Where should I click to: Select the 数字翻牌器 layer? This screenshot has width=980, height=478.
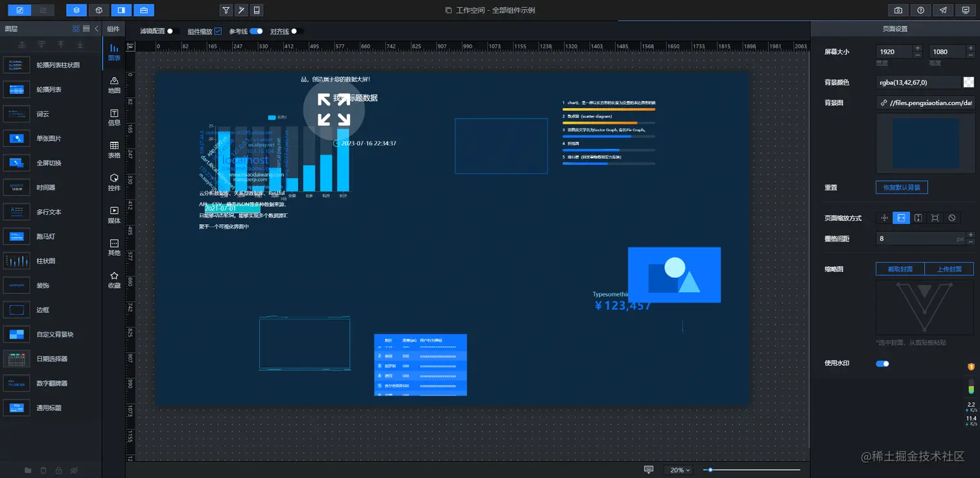point(51,383)
